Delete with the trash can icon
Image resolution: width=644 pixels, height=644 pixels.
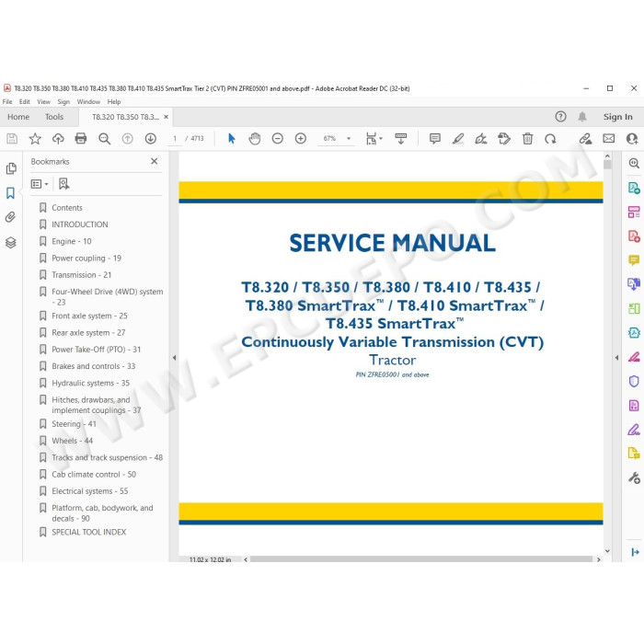pyautogui.click(x=527, y=139)
